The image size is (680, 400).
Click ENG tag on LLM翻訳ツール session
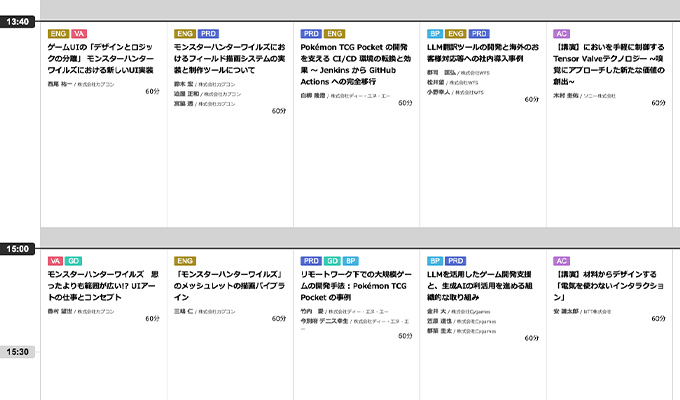(455, 34)
